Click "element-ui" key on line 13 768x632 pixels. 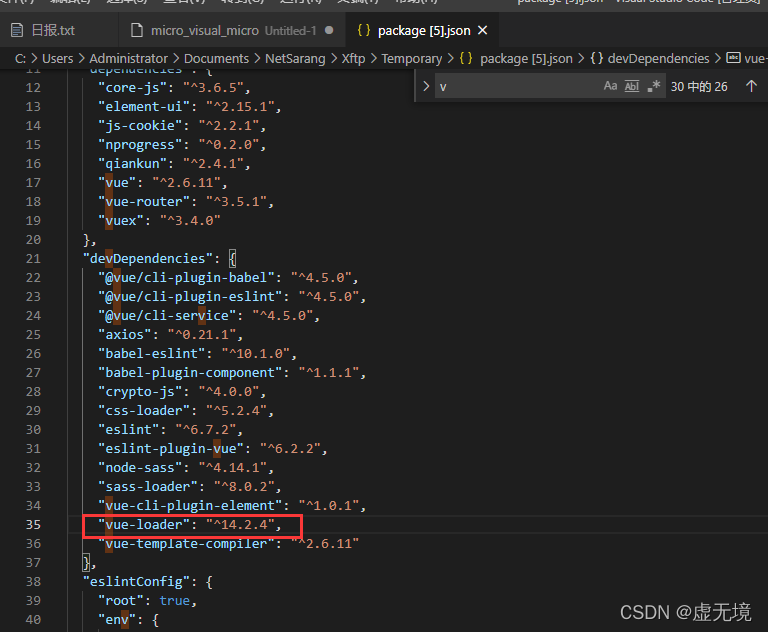(144, 107)
